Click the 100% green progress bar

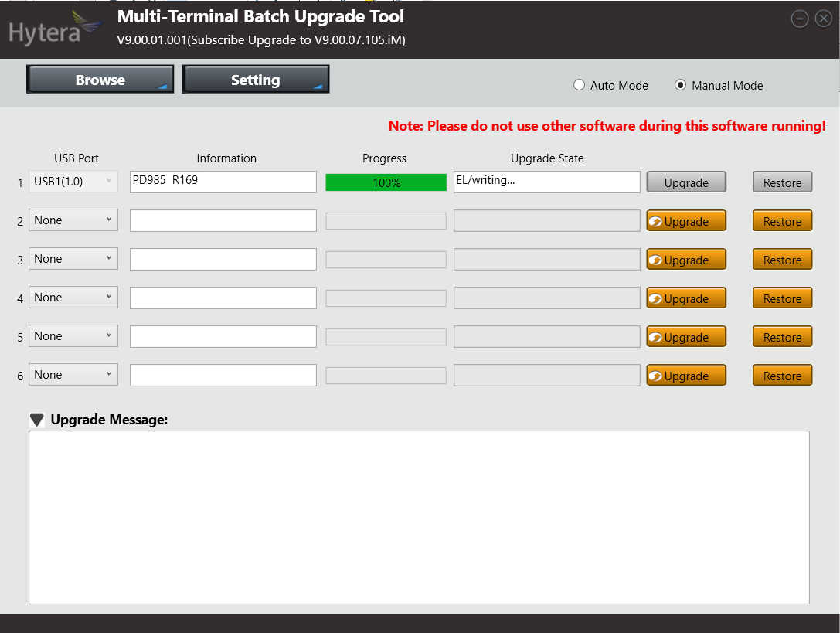pyautogui.click(x=386, y=182)
